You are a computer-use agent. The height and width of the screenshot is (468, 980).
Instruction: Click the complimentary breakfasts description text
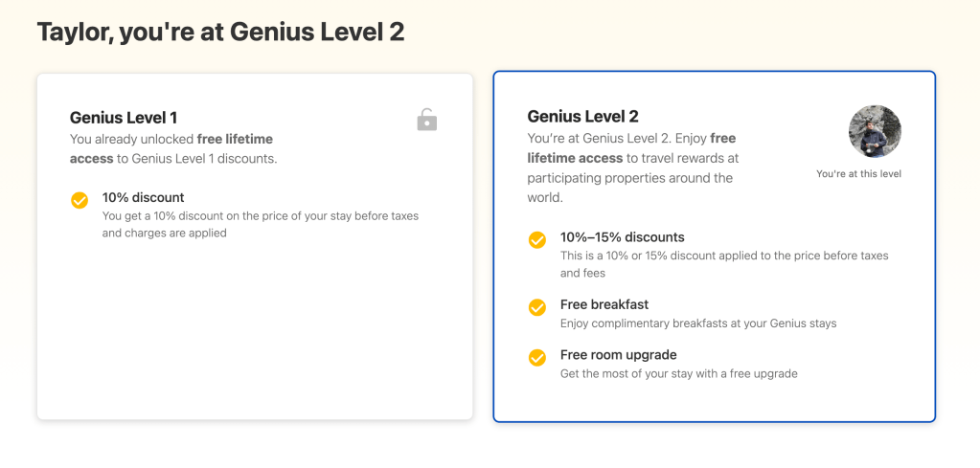pyautogui.click(x=698, y=323)
